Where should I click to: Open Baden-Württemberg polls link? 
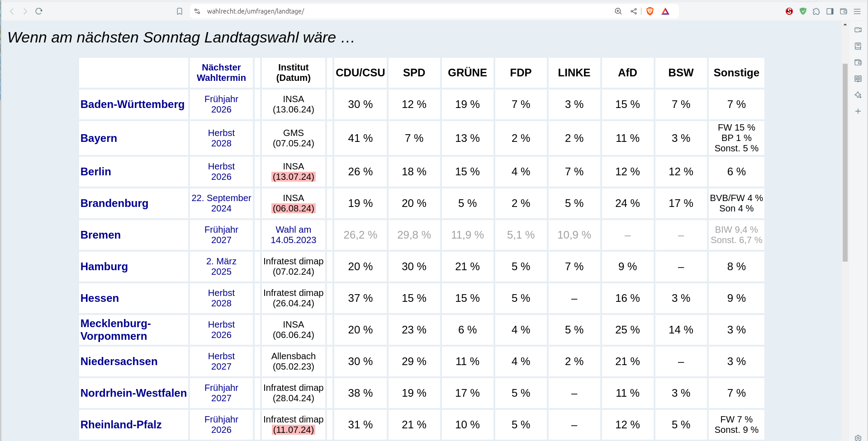point(133,104)
